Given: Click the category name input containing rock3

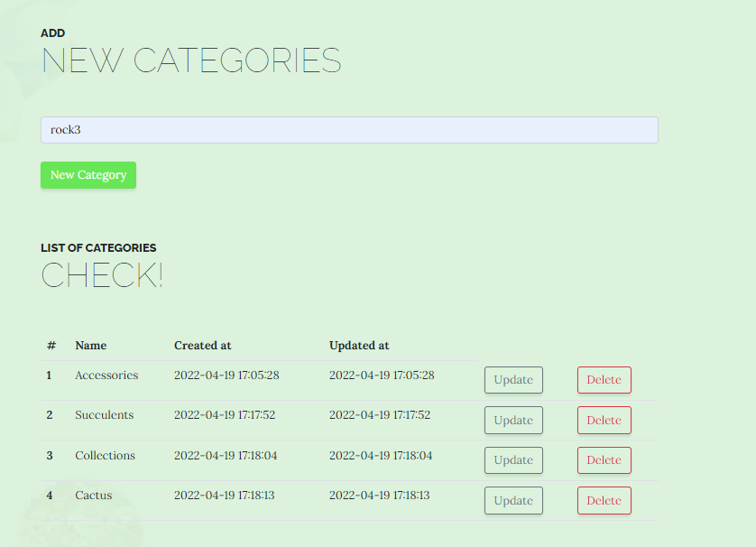Looking at the screenshot, I should [349, 130].
